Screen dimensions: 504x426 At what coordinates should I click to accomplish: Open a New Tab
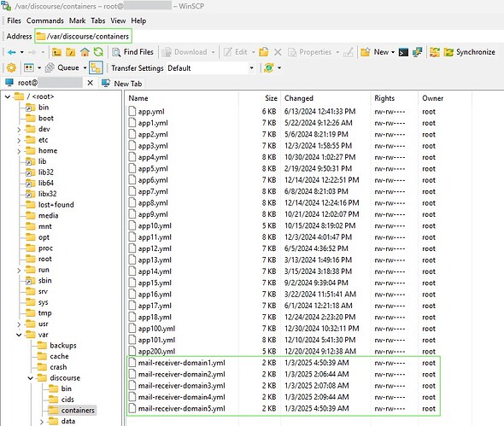point(121,84)
